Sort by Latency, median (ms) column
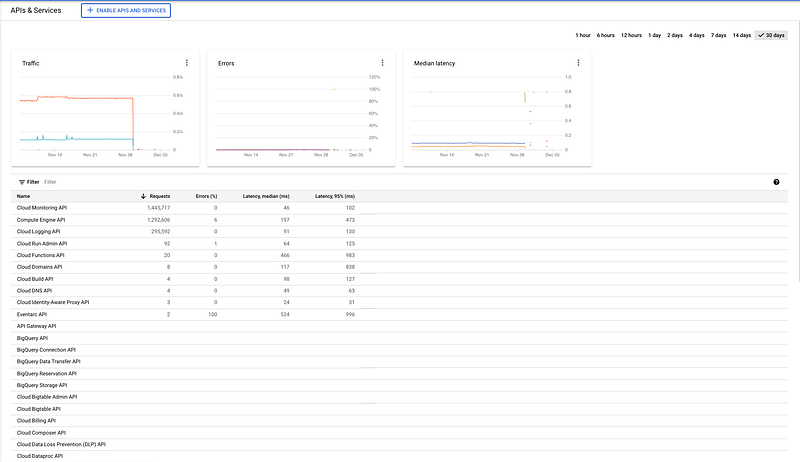Image resolution: width=800 pixels, height=462 pixels. [266, 196]
